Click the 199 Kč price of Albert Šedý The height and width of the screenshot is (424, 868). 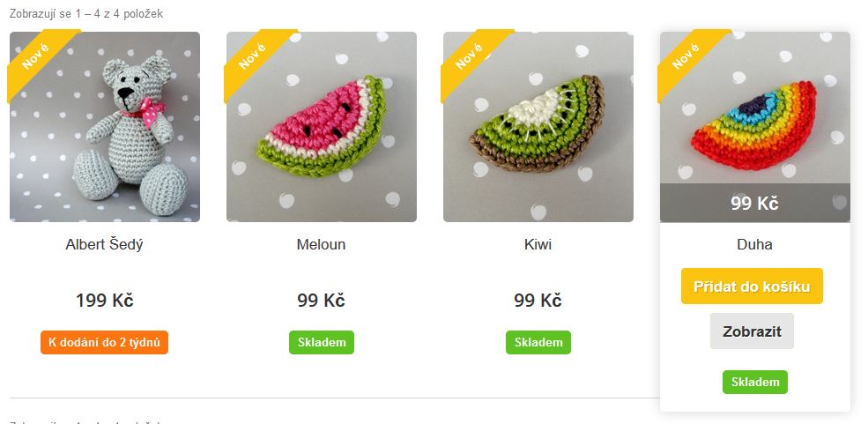tap(105, 301)
